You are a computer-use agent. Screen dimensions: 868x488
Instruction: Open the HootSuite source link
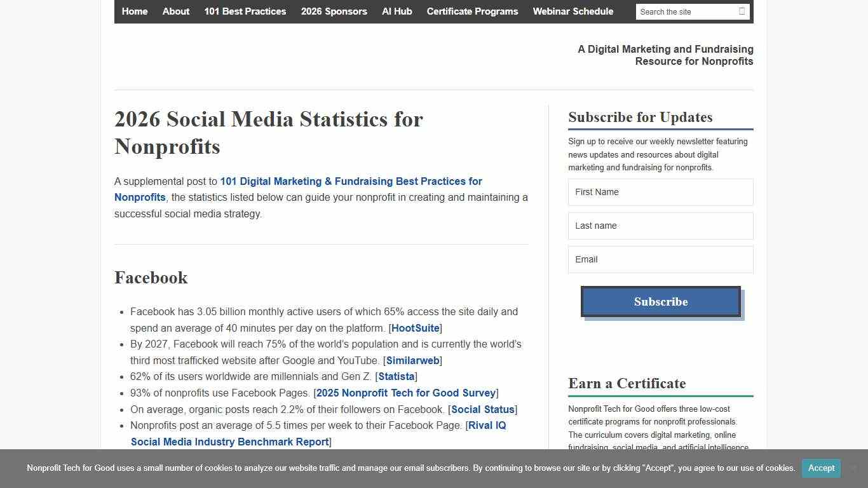coord(414,328)
